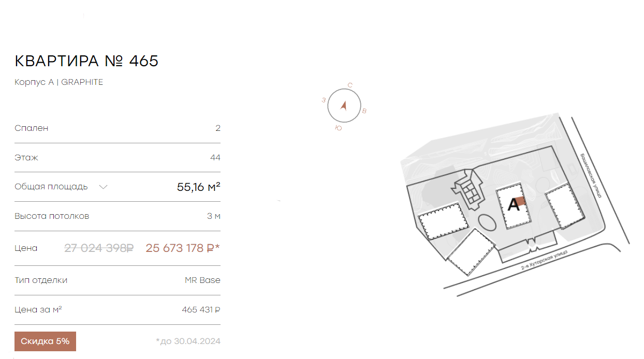Click the Скидка 5% button
This screenshot has width=644, height=359.
[x=45, y=341]
